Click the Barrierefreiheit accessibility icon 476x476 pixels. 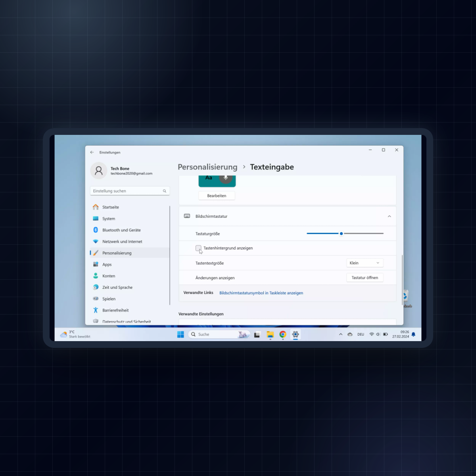click(96, 310)
